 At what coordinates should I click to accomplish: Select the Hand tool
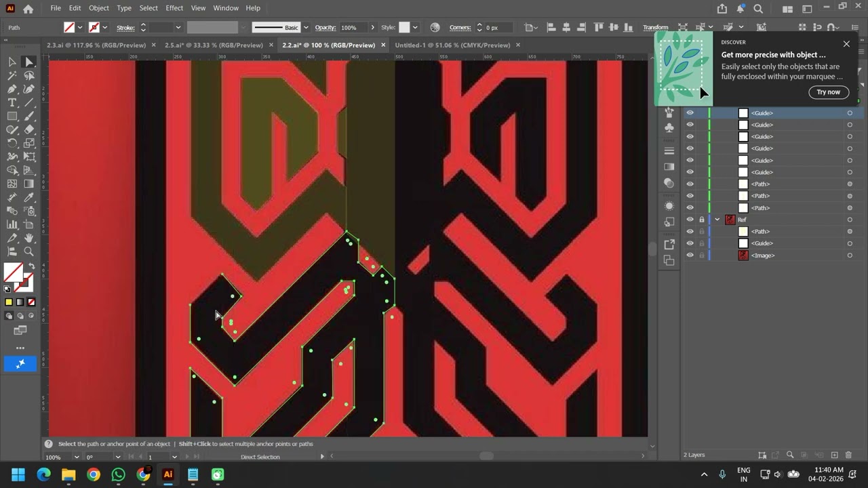click(x=29, y=238)
